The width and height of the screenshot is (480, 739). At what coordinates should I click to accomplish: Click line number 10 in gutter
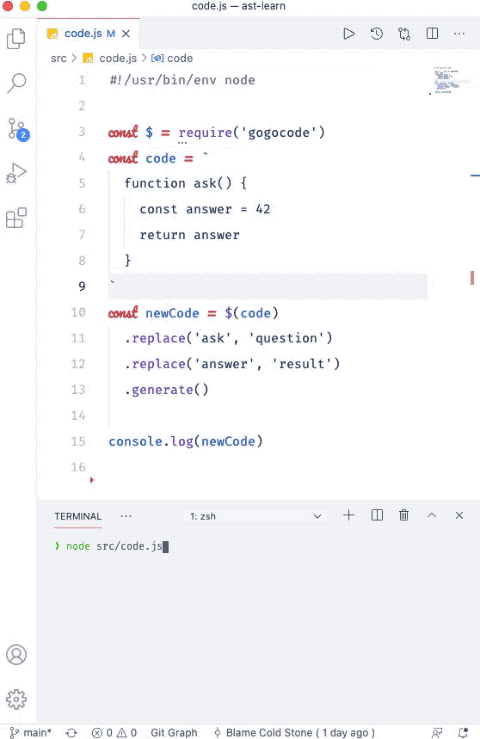coord(78,312)
